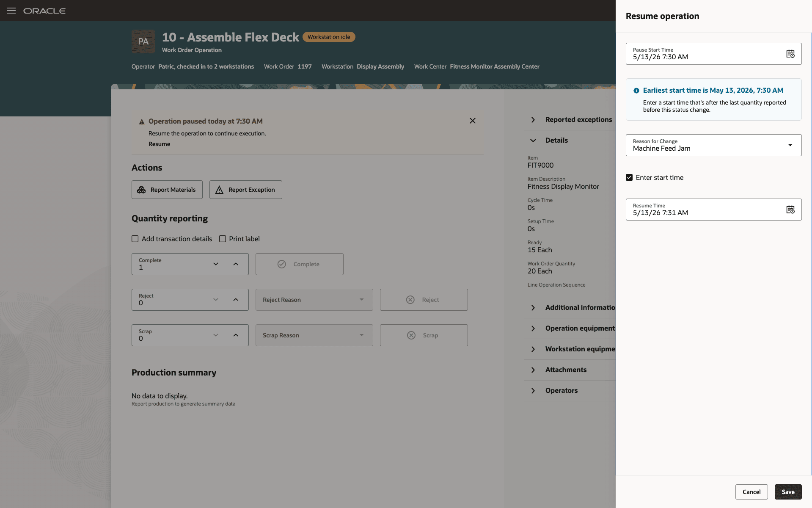The width and height of the screenshot is (812, 508).
Task: Open the Scrap Reason dropdown
Action: 362,335
